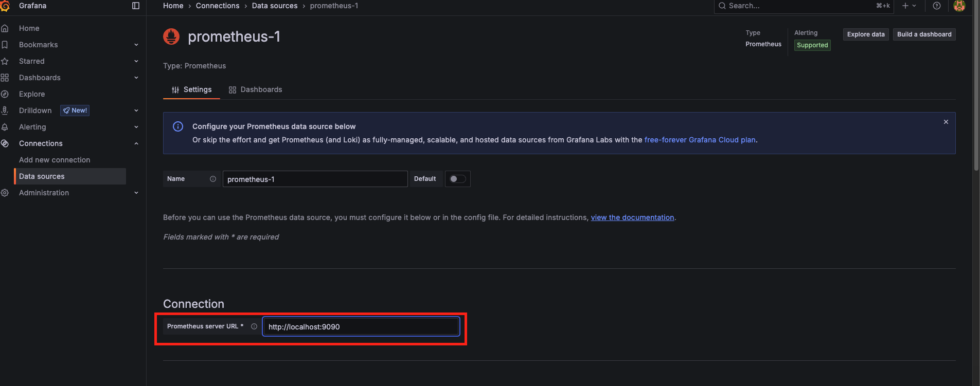Click the info circle icon in the alert banner
Screen dimensions: 980x386
pyautogui.click(x=178, y=126)
